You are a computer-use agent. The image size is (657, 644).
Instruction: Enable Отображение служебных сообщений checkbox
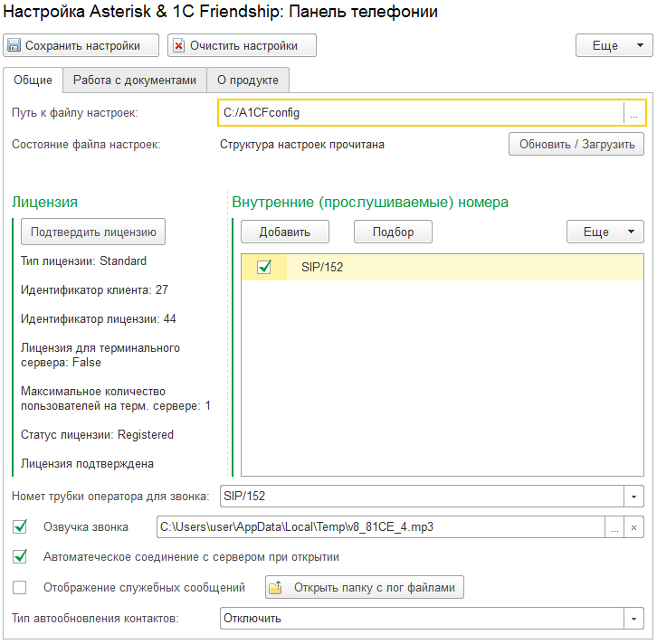pos(20,588)
